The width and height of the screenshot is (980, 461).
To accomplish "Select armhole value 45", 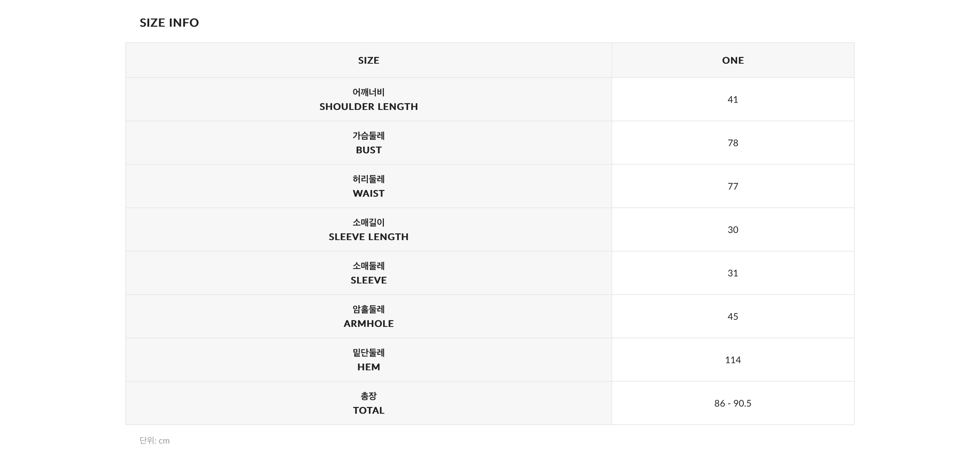I will pyautogui.click(x=733, y=316).
